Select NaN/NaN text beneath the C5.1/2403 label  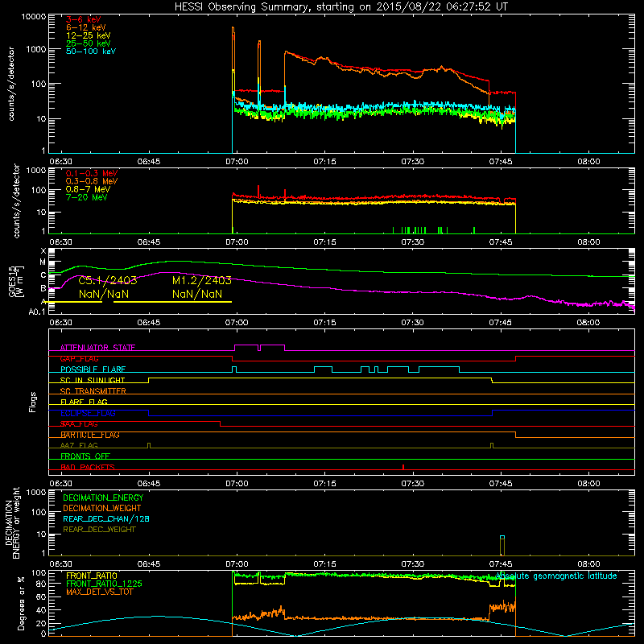coord(104,294)
